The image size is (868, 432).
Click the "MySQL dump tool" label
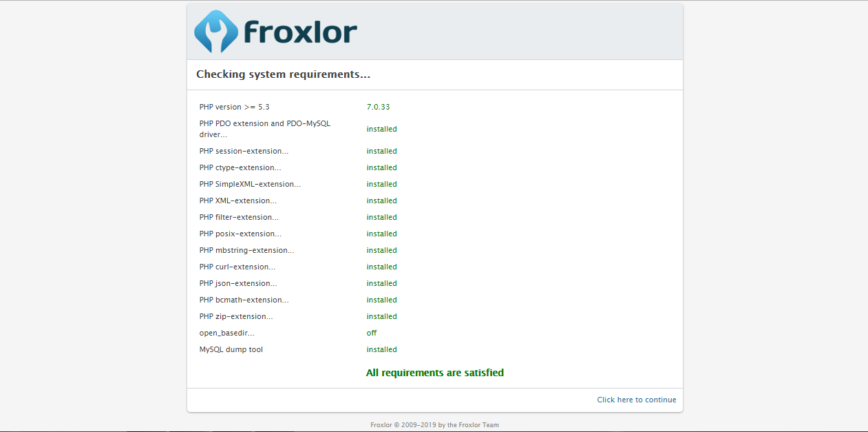pyautogui.click(x=231, y=349)
